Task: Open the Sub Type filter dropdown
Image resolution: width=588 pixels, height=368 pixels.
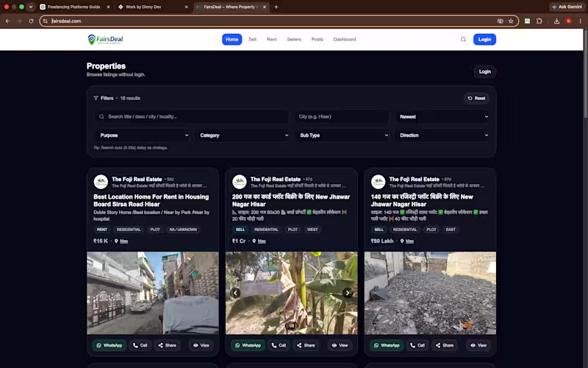Action: pyautogui.click(x=343, y=135)
